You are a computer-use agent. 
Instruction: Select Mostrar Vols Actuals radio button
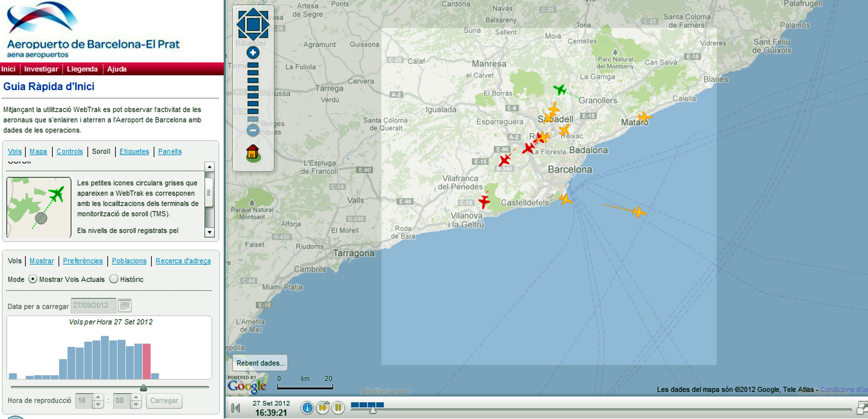[x=33, y=279]
